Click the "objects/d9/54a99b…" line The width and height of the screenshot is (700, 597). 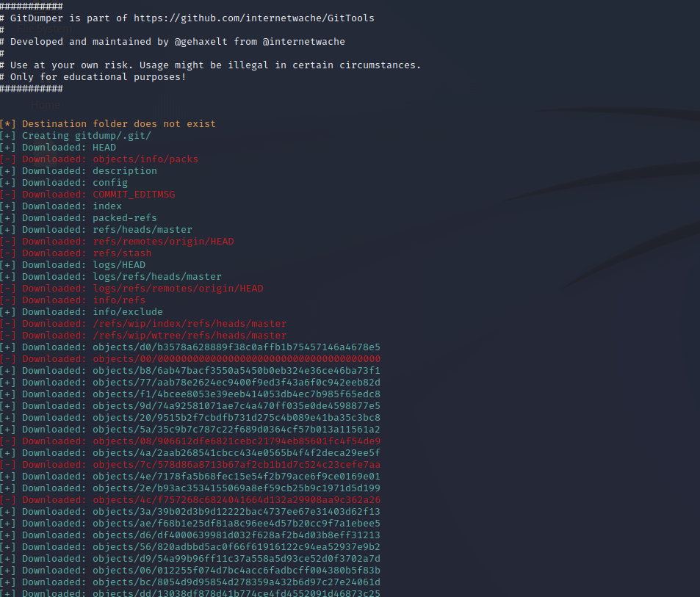[190, 559]
